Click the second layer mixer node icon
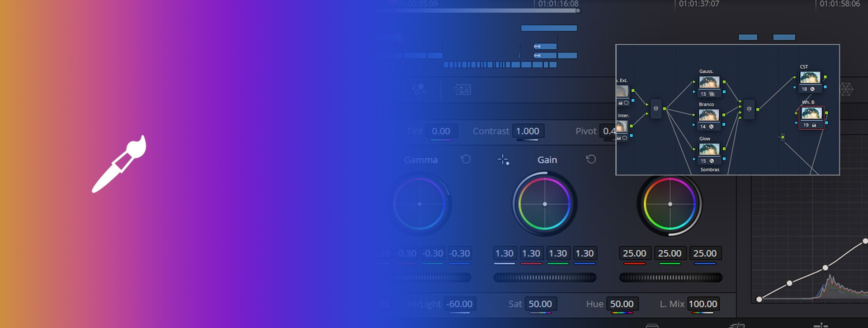Image resolution: width=868 pixels, height=328 pixels. (749, 109)
